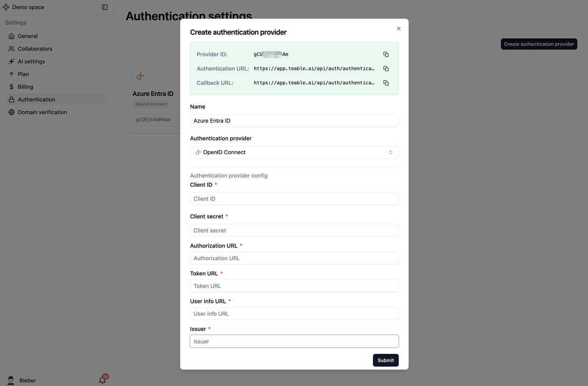Focus the Client secret field

click(x=294, y=230)
